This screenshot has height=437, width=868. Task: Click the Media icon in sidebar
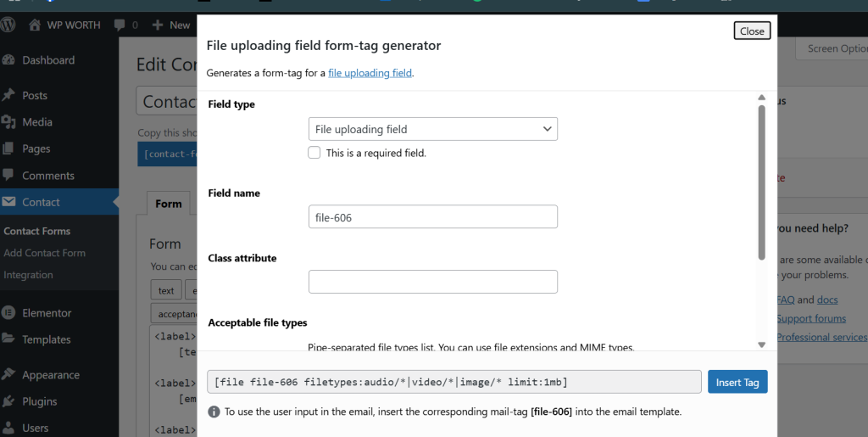click(8, 122)
